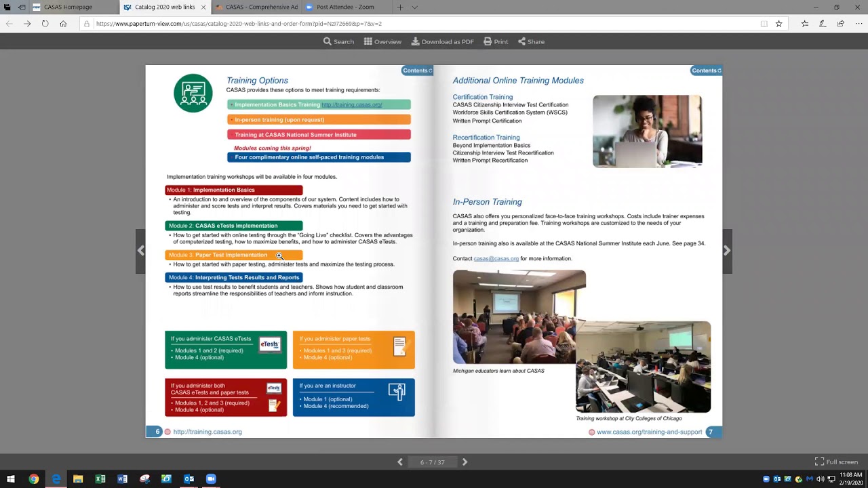Open Contents button on left page
The image size is (868, 488).
pyautogui.click(x=417, y=70)
